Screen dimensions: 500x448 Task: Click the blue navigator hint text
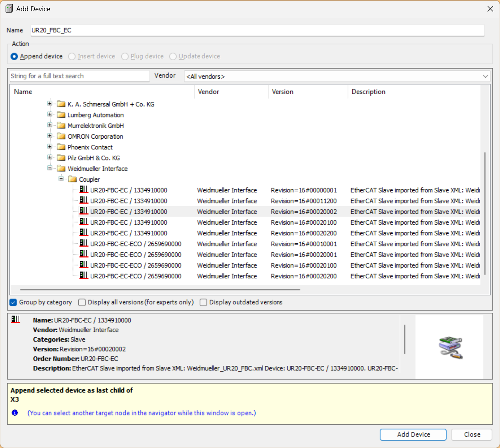click(x=142, y=413)
